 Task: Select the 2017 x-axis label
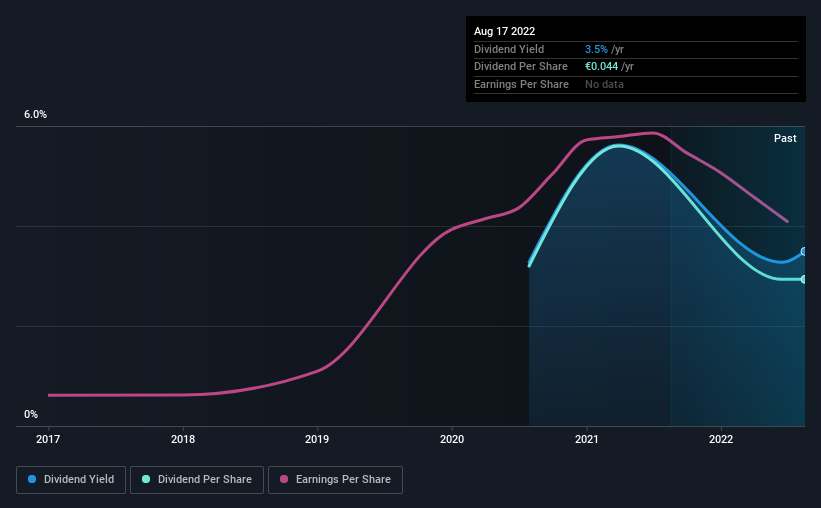[x=48, y=439]
